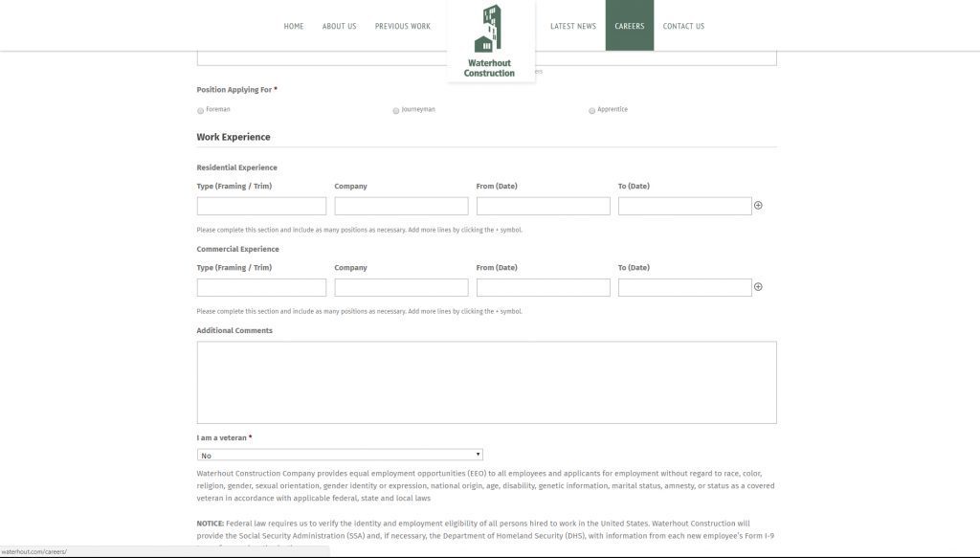Click the Additional Comments label

tap(234, 330)
